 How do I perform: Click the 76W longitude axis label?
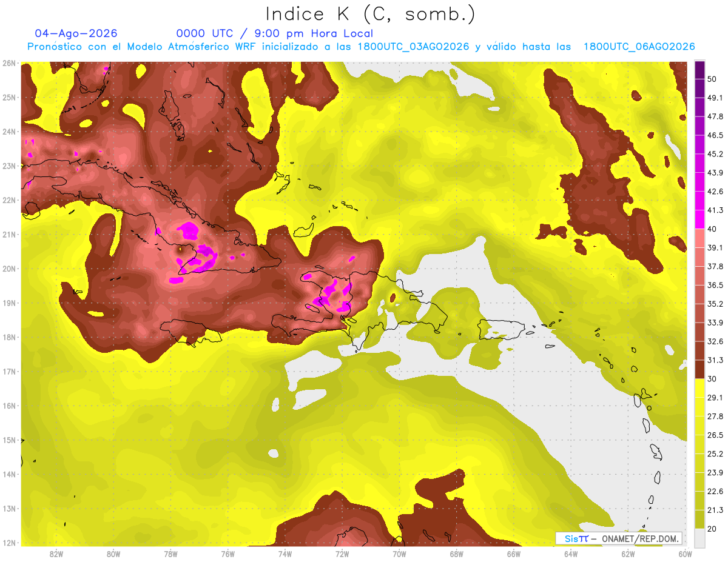tap(228, 554)
